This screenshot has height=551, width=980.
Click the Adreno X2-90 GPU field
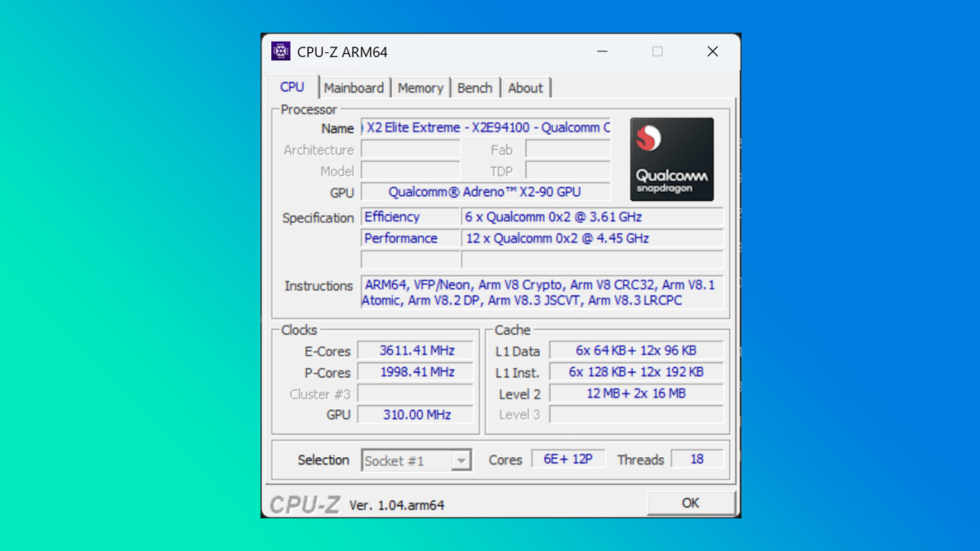click(485, 191)
